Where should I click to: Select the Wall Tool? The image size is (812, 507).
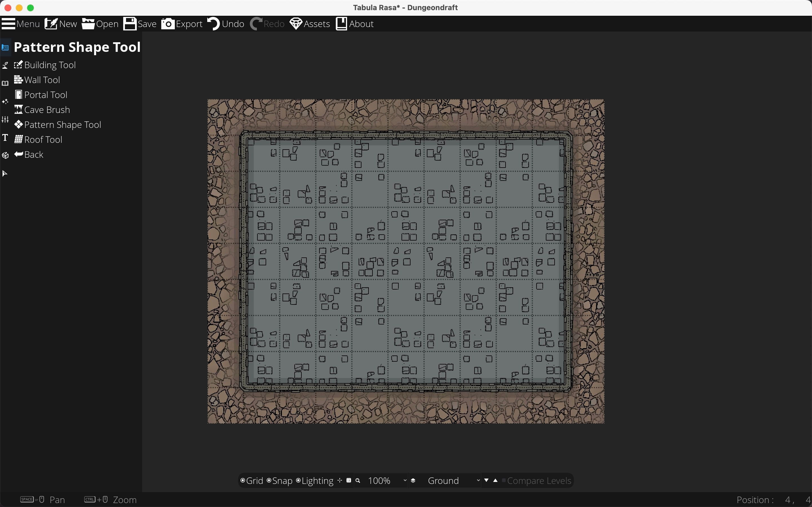(42, 80)
